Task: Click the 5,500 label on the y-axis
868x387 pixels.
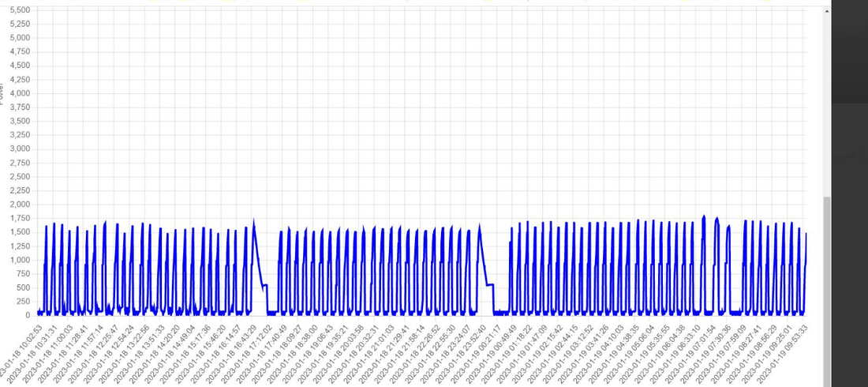Action: (x=18, y=9)
